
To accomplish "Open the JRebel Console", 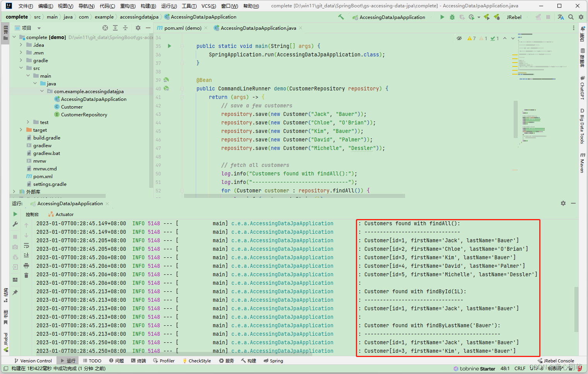I will [x=556, y=360].
